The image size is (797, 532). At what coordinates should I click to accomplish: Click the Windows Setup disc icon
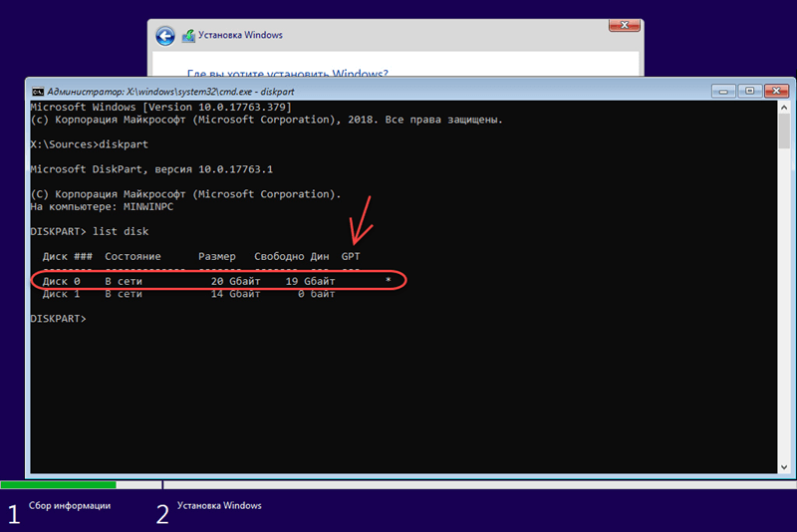188,36
